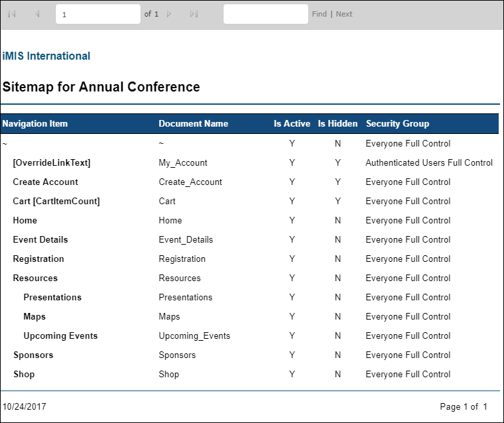Click the Document Name column header
Screen dimensions: 504x423
click(194, 123)
